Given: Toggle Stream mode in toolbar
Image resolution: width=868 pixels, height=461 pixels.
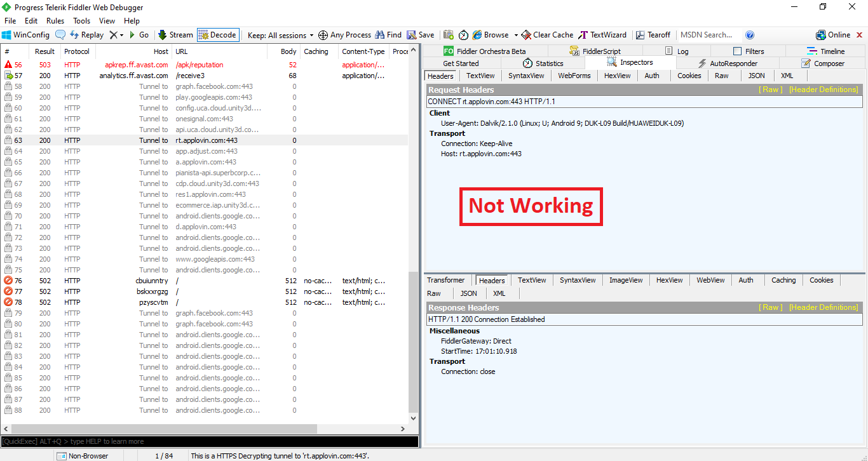Looking at the screenshot, I should pyautogui.click(x=175, y=35).
